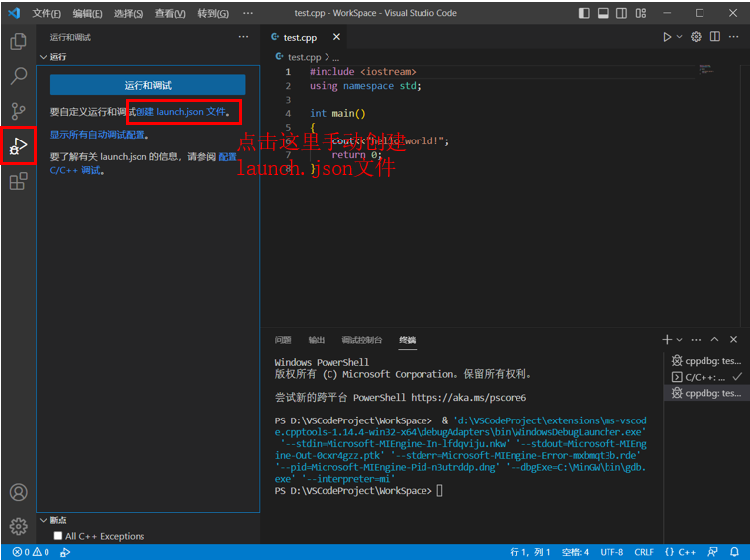Click 显示所有自动调试配置 link

point(98,135)
